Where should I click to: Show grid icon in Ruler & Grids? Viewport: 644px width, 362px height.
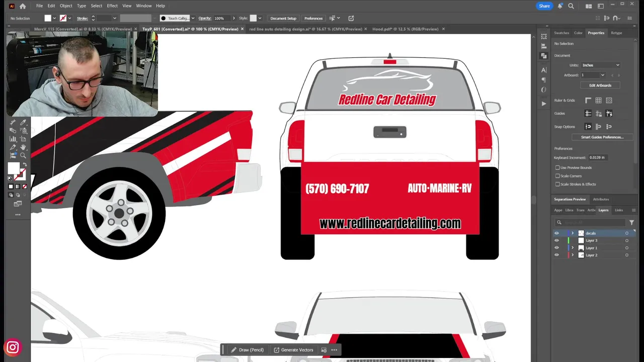[x=598, y=101]
